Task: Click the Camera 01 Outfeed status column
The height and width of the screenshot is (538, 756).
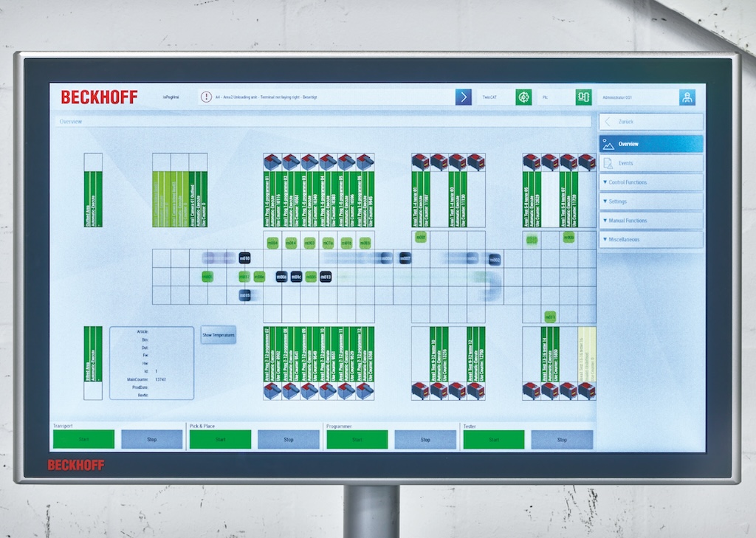Action: (x=198, y=199)
